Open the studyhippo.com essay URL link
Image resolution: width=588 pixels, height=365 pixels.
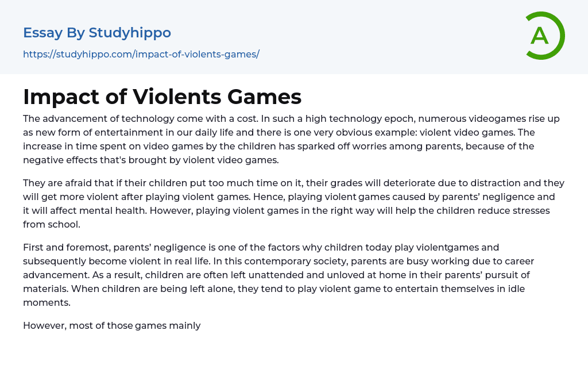point(141,54)
